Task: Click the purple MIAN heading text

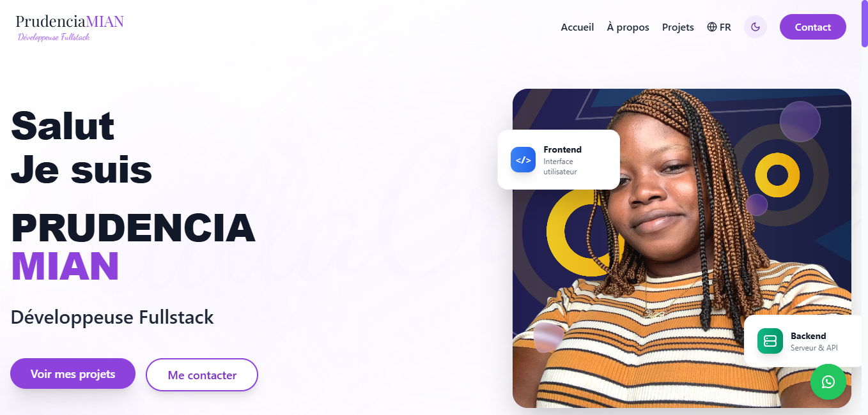Action: 65,266
